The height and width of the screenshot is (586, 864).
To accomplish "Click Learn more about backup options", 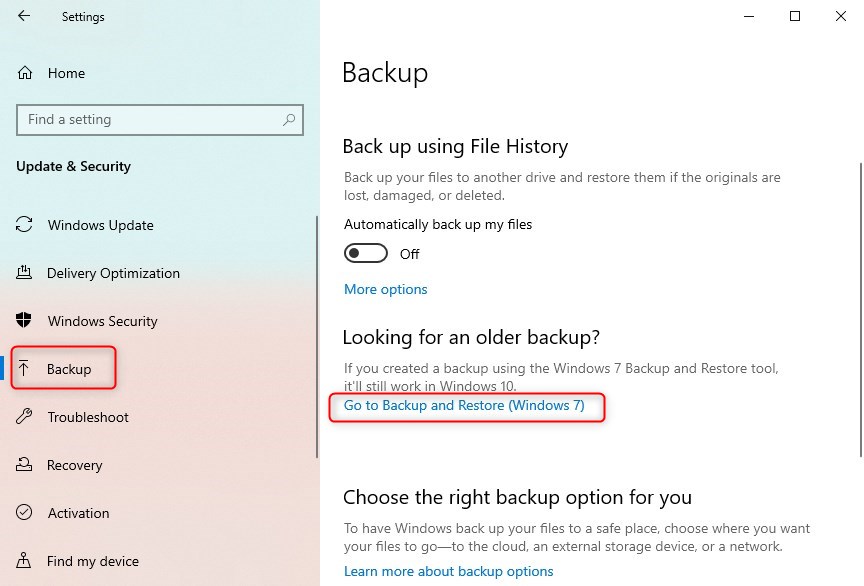I will [448, 571].
